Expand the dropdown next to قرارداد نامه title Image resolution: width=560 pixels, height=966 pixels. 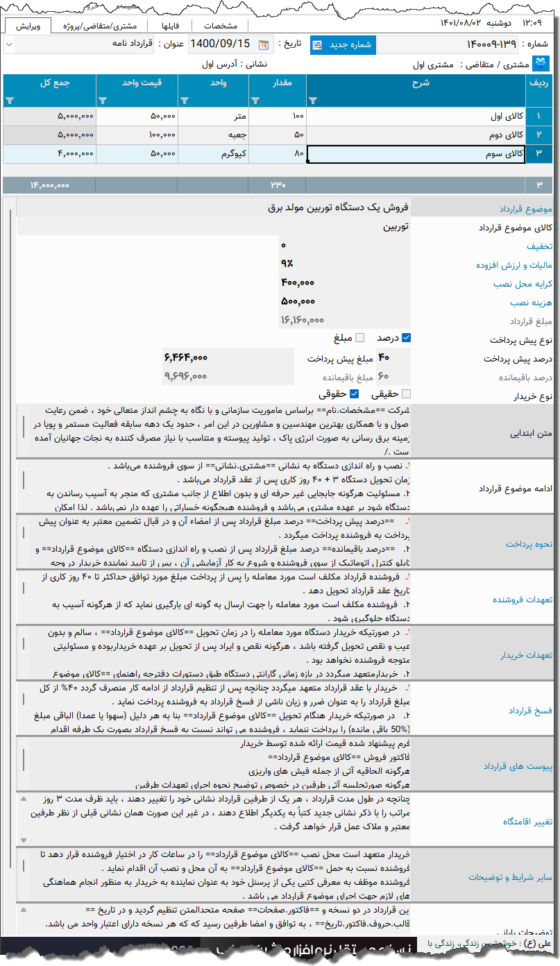pyautogui.click(x=8, y=44)
